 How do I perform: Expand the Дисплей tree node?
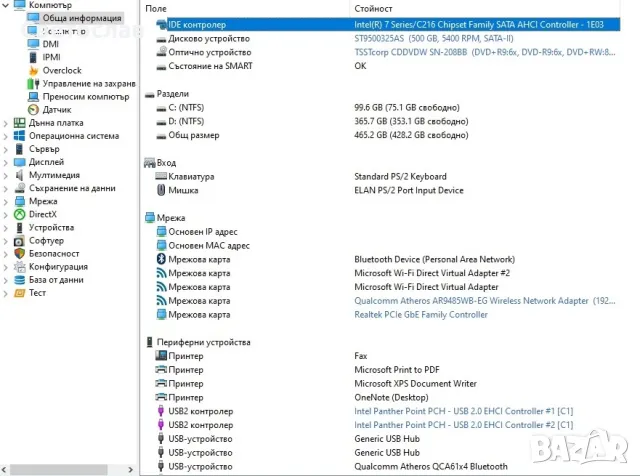pos(7,162)
